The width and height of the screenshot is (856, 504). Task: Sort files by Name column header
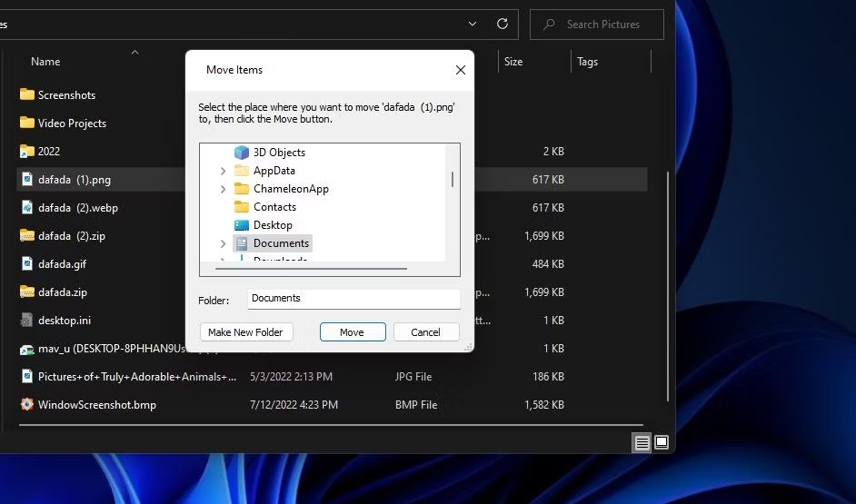(45, 62)
